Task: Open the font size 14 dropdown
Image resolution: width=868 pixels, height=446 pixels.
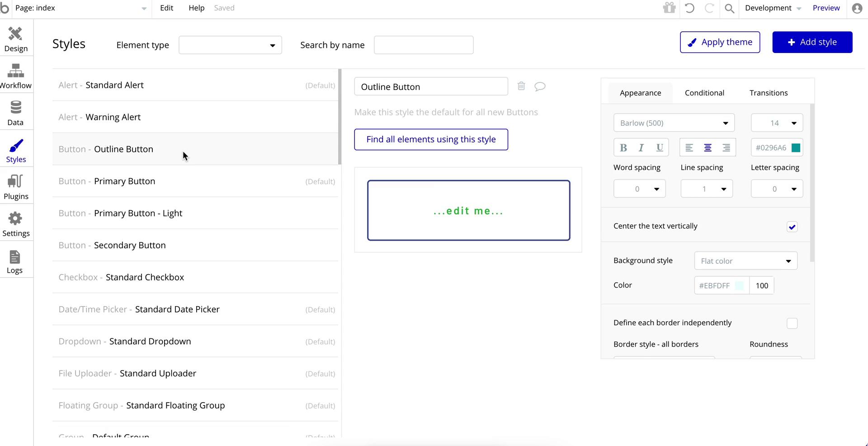Action: pos(777,123)
